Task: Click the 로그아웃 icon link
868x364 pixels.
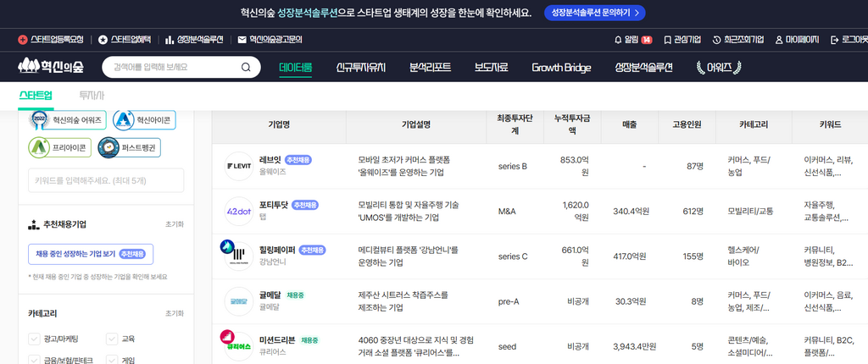Action: (x=849, y=40)
